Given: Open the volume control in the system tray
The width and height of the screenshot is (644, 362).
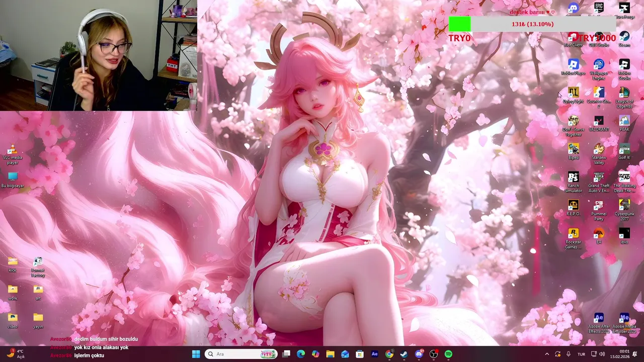Looking at the screenshot, I should 602,354.
